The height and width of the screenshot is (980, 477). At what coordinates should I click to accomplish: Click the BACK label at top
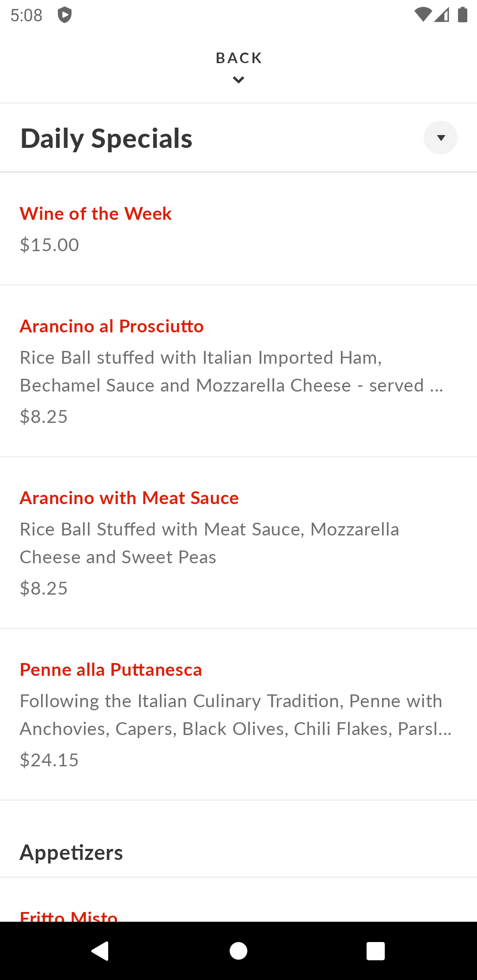tap(238, 58)
